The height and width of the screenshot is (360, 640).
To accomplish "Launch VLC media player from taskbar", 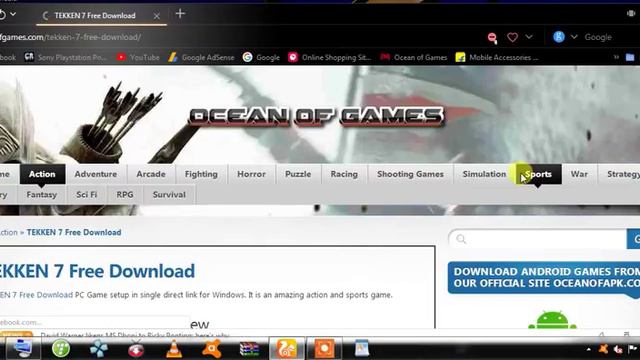I will pyautogui.click(x=174, y=349).
